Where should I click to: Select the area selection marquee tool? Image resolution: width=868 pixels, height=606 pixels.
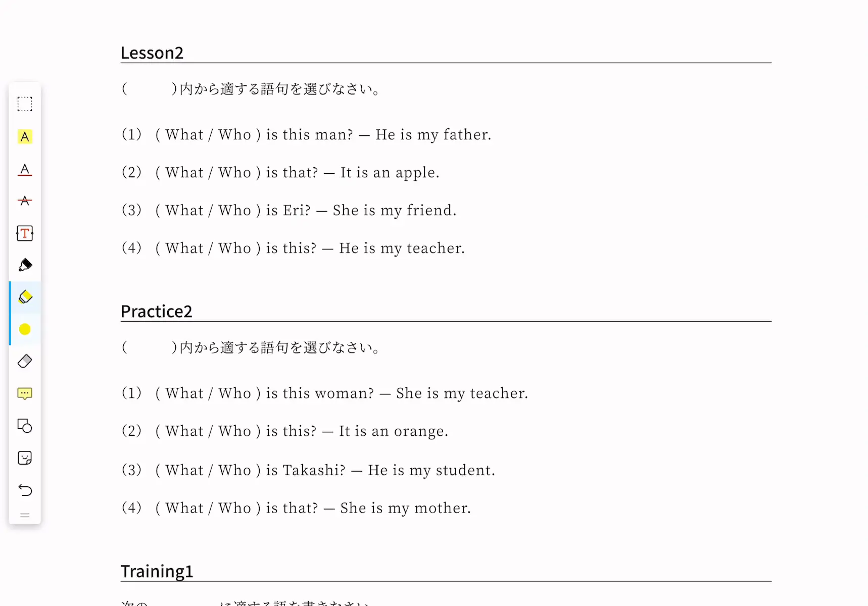[x=25, y=104]
